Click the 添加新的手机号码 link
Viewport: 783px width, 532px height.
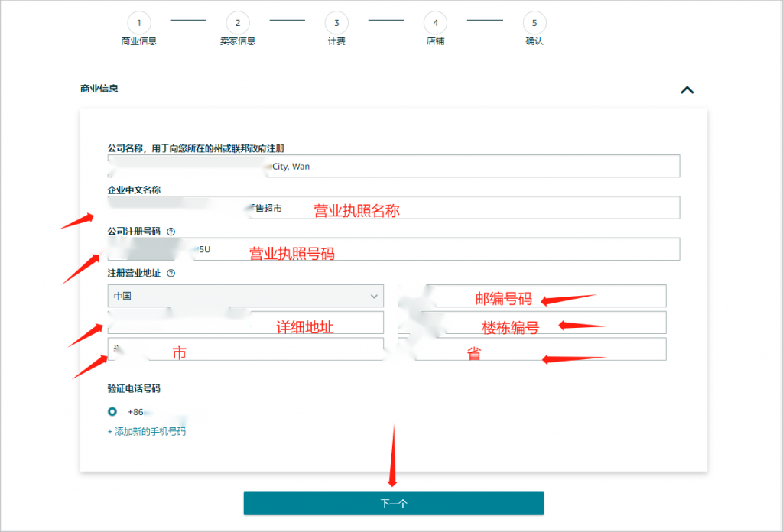146,431
